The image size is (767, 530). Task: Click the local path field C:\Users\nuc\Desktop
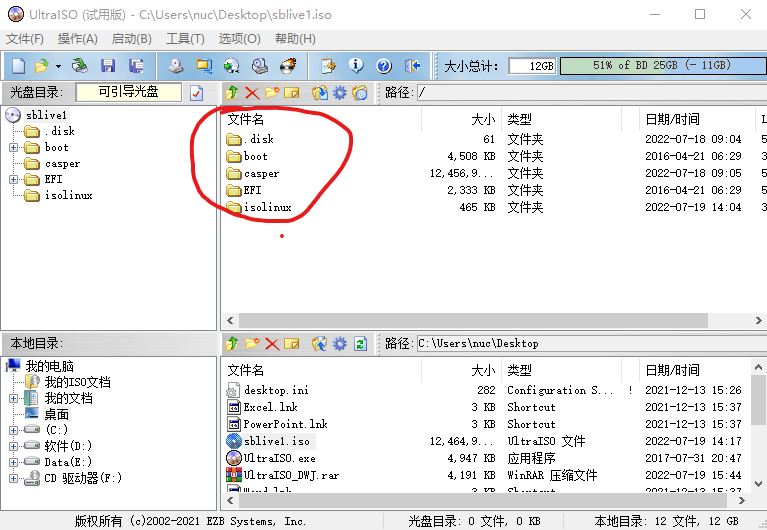[x=591, y=344]
